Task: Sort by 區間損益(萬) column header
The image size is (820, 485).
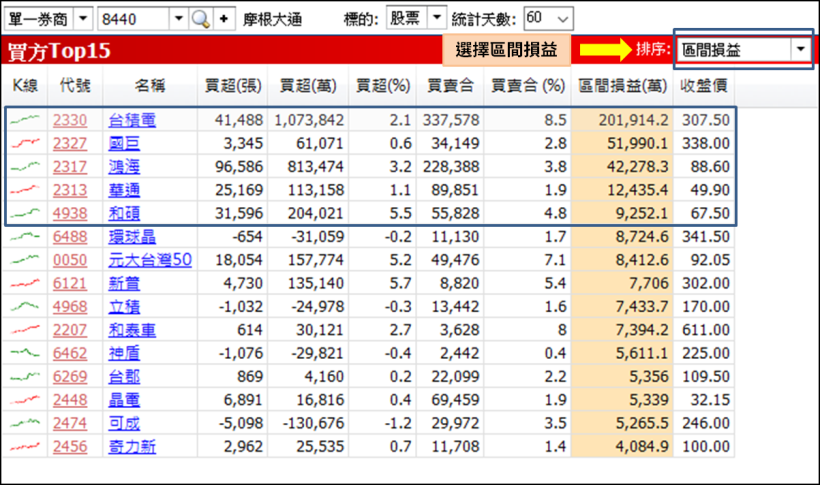Action: [622, 86]
